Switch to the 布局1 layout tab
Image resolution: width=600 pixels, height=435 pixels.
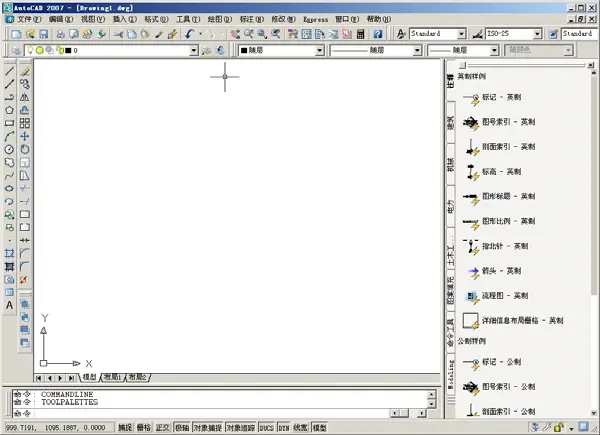tap(112, 378)
